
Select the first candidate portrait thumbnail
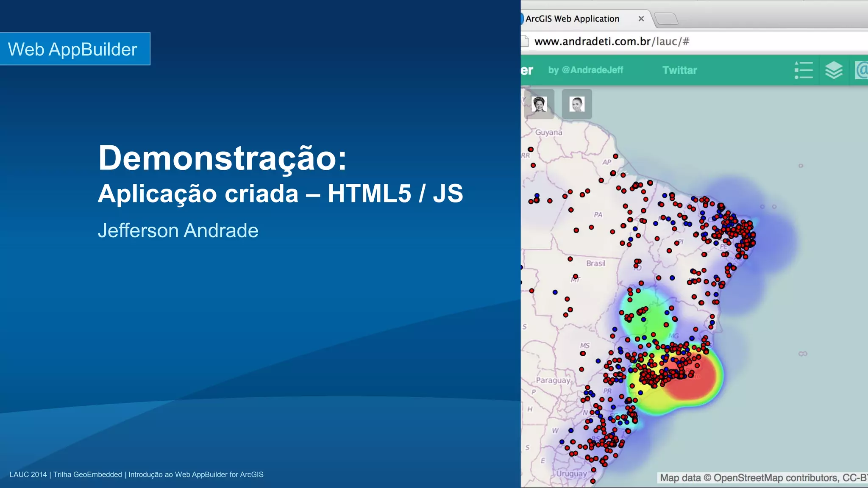pyautogui.click(x=539, y=104)
